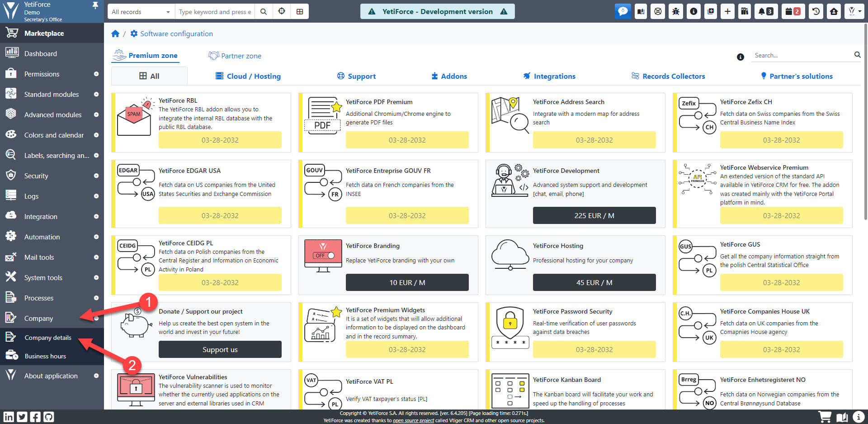Click info icon next to marketplace search
This screenshot has height=424, width=868.
click(741, 57)
